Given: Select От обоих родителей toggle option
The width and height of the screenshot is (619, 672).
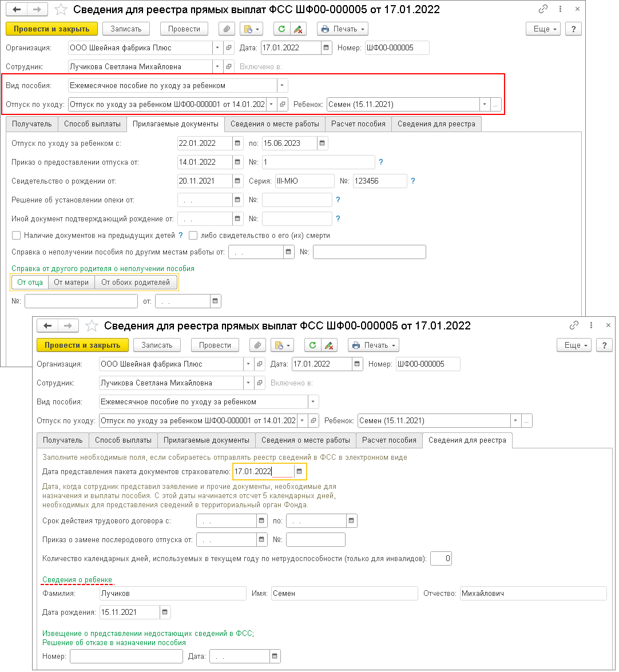Looking at the screenshot, I should pyautogui.click(x=136, y=283).
